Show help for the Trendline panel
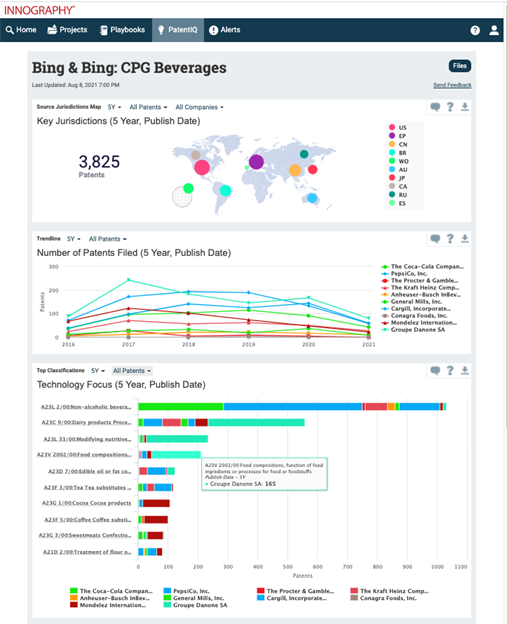Viewport: 507px width, 624px height. point(450,238)
